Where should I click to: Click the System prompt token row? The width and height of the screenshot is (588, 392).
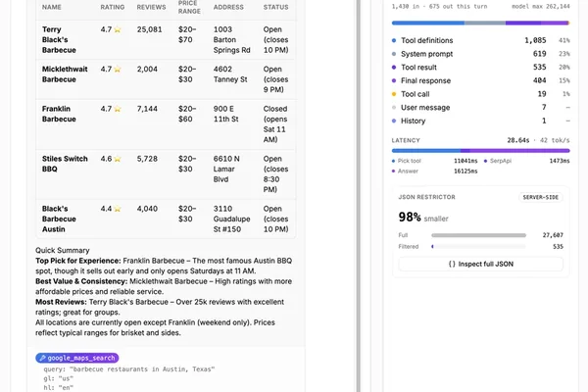(480, 54)
